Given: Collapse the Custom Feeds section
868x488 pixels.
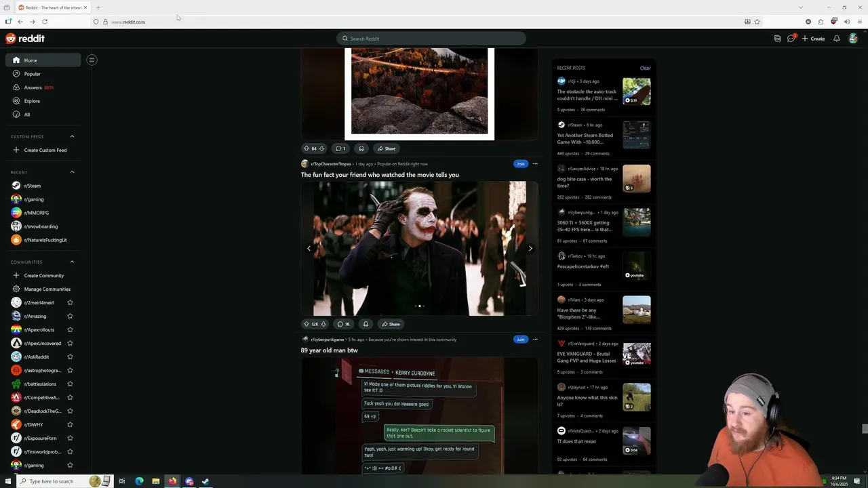Looking at the screenshot, I should pos(72,136).
